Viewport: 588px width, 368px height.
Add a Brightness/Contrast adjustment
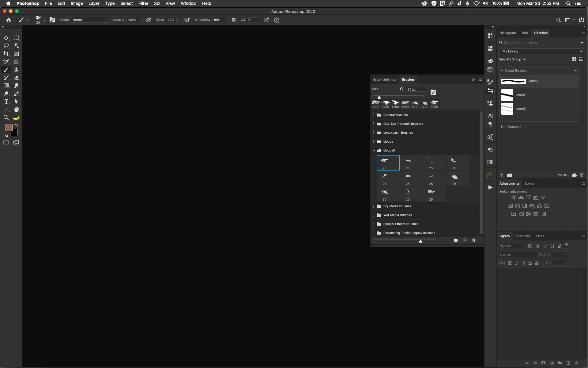pyautogui.click(x=514, y=198)
